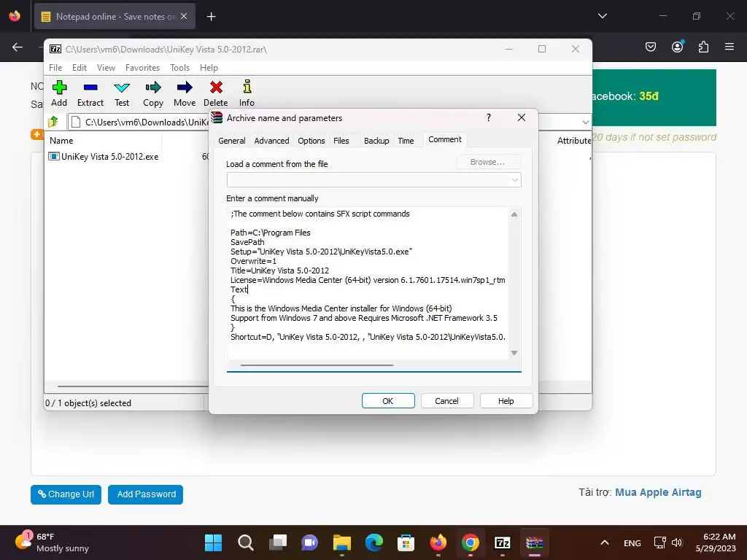Open the Favorites menu in 7-Zip
Screen dimensions: 747x560
(x=142, y=68)
